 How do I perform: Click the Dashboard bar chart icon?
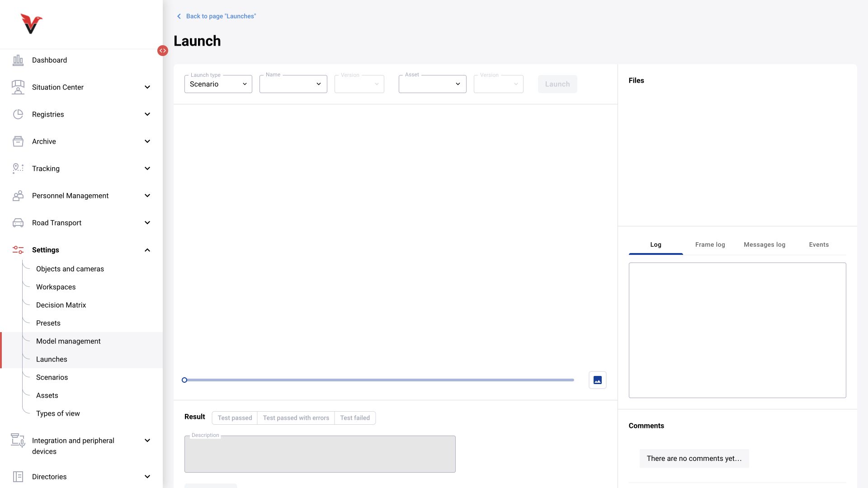tap(18, 60)
